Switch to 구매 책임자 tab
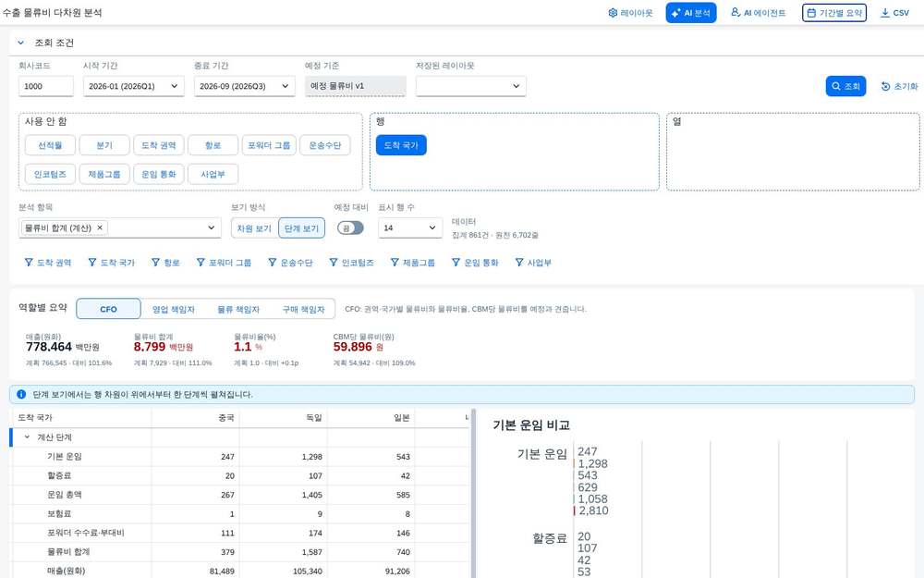The height and width of the screenshot is (578, 924). coord(303,309)
